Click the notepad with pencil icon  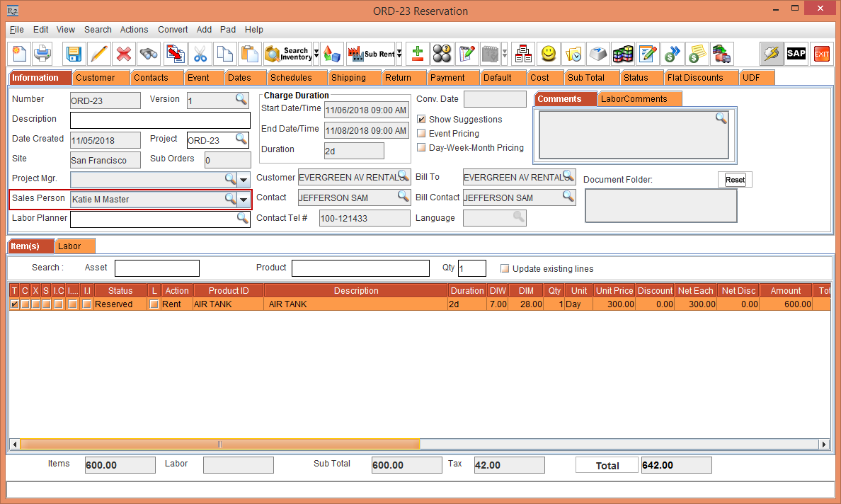coord(467,54)
